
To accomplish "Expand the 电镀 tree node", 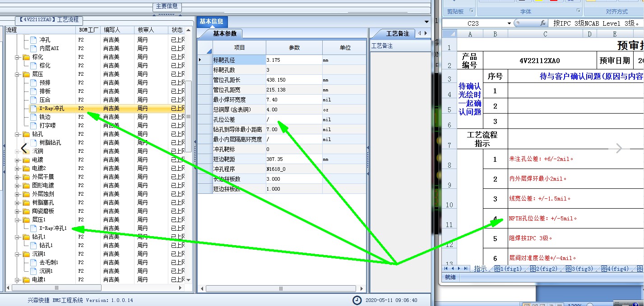I will click(x=18, y=160).
